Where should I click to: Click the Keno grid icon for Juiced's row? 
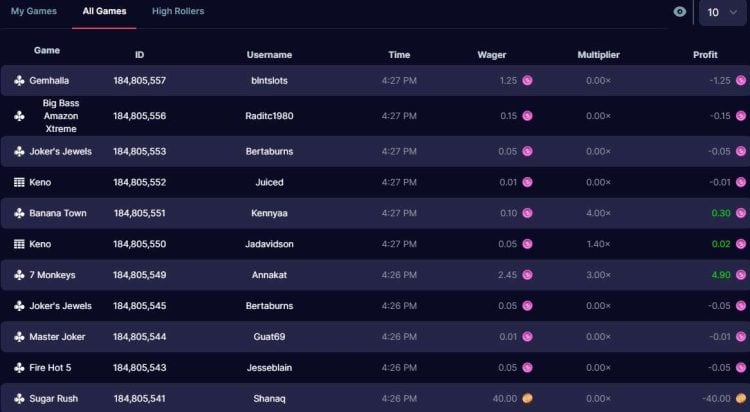(19, 183)
